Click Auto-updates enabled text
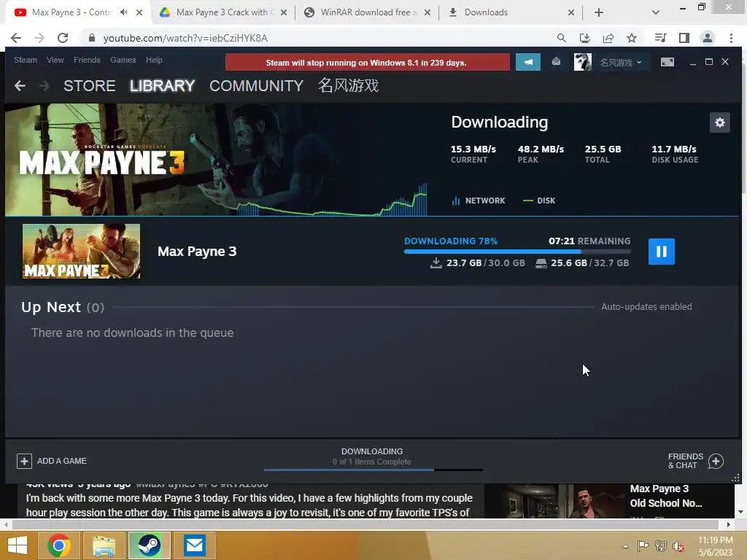The image size is (747, 560). point(646,307)
